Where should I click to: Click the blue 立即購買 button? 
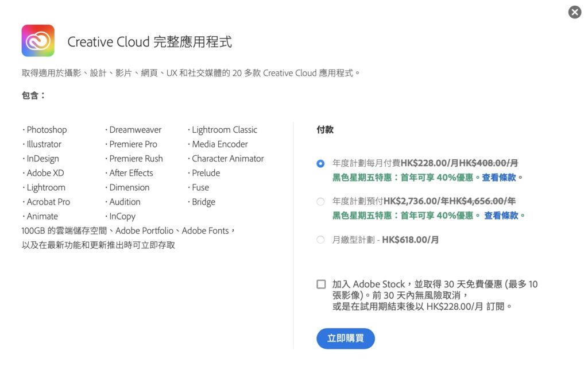pyautogui.click(x=345, y=338)
